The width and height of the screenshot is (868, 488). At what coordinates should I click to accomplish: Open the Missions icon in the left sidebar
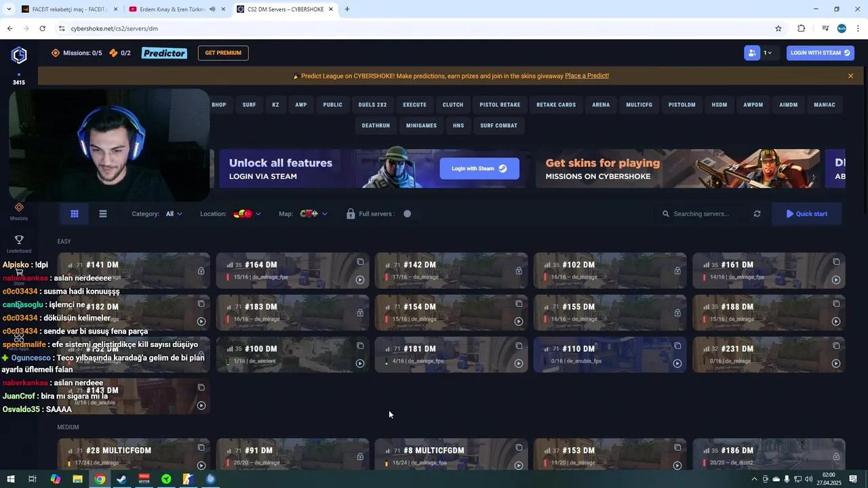tap(18, 207)
